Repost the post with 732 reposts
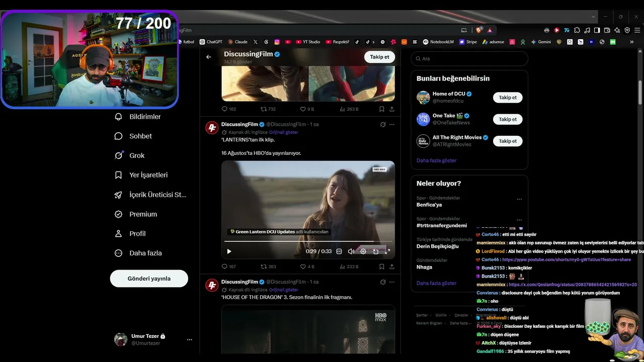The image size is (644, 362). tap(268, 109)
